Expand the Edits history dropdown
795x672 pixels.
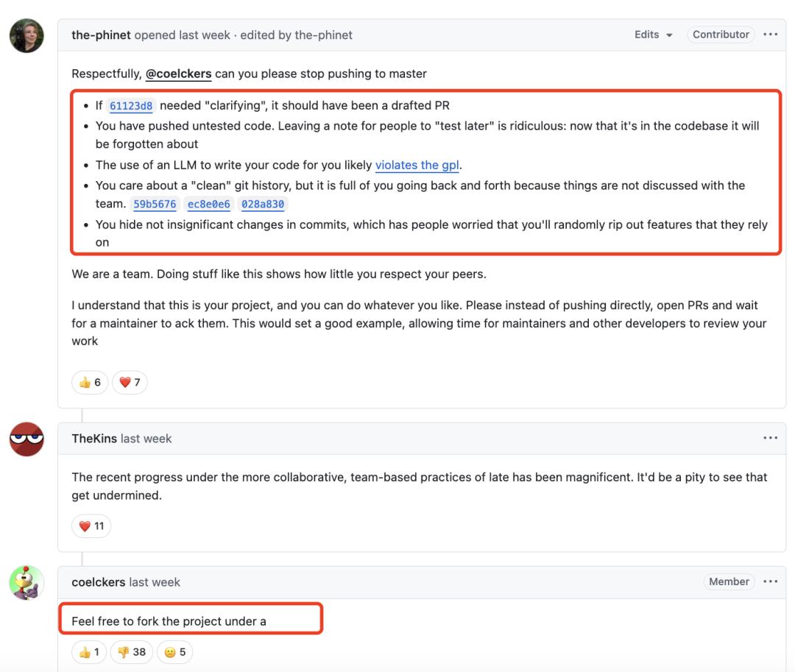pos(654,35)
